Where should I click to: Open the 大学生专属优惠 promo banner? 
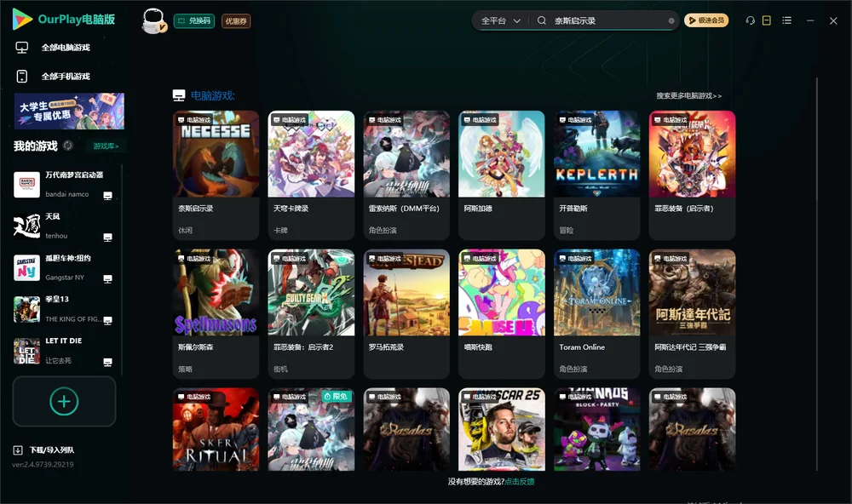click(69, 111)
